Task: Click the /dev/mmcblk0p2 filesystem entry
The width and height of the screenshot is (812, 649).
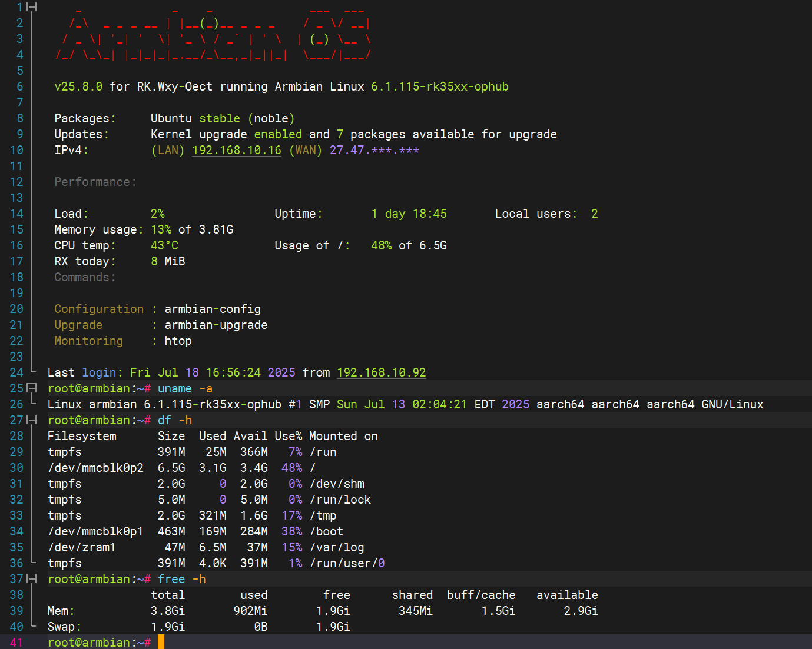Action: tap(95, 468)
